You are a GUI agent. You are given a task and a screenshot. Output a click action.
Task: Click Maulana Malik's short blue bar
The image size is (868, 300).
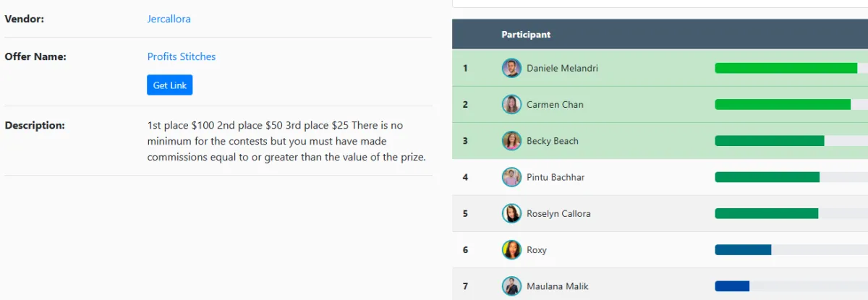(732, 286)
